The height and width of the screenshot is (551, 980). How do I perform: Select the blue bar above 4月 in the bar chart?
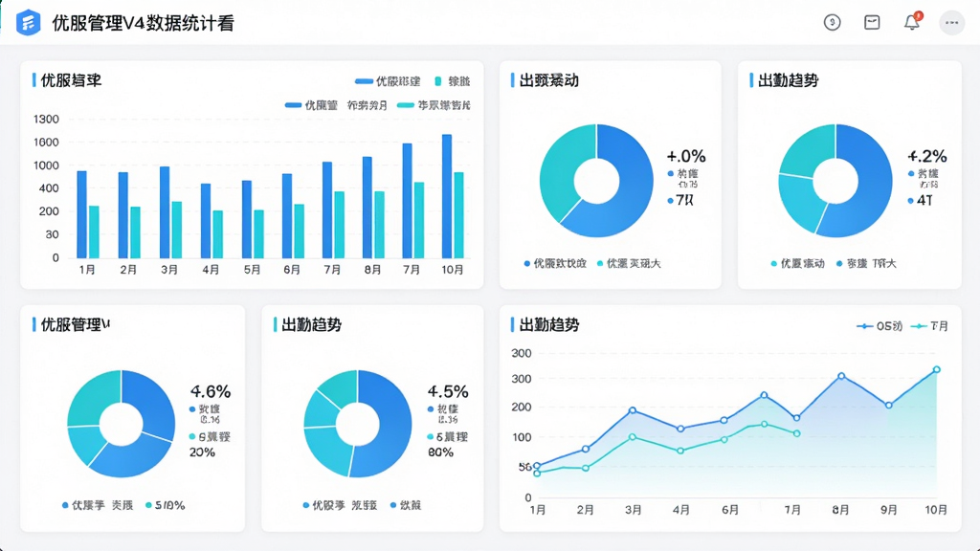(x=206, y=221)
